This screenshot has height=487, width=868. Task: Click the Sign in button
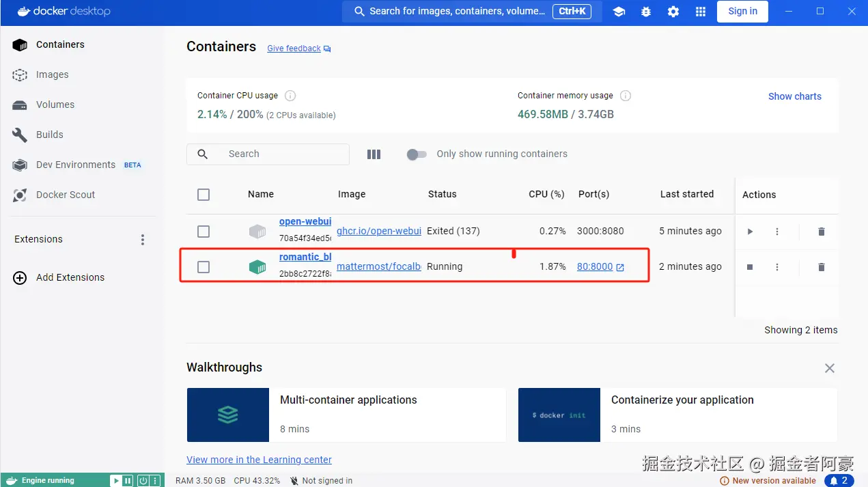742,11
